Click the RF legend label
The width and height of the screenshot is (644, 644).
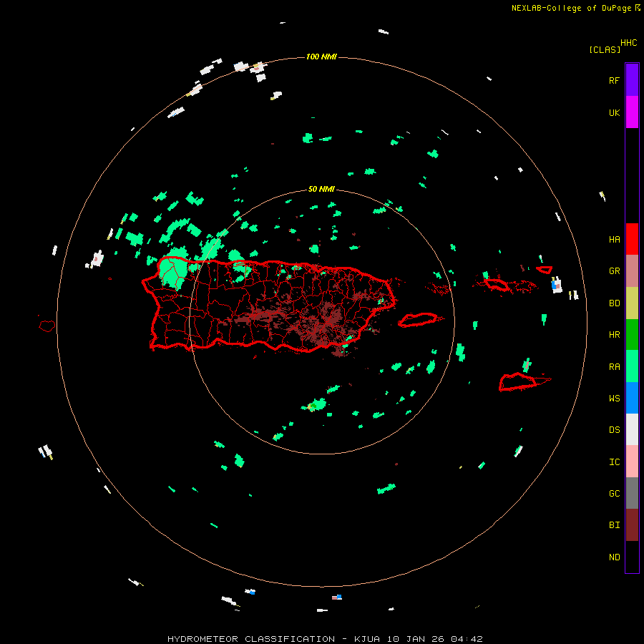pos(614,80)
